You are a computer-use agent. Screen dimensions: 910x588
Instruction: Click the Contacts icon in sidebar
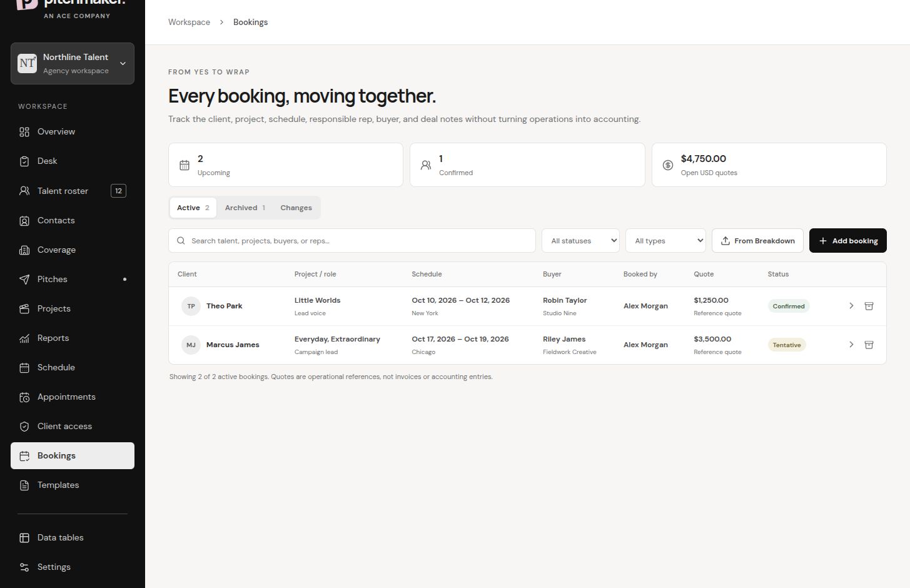[x=24, y=221]
